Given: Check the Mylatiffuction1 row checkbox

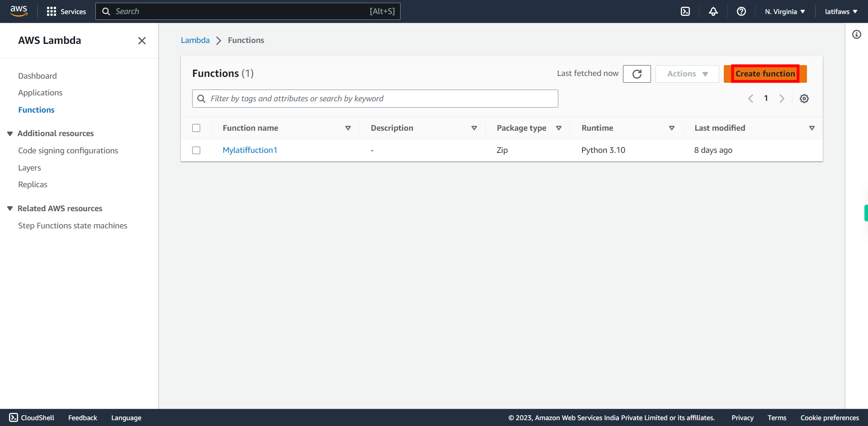Looking at the screenshot, I should pos(196,150).
